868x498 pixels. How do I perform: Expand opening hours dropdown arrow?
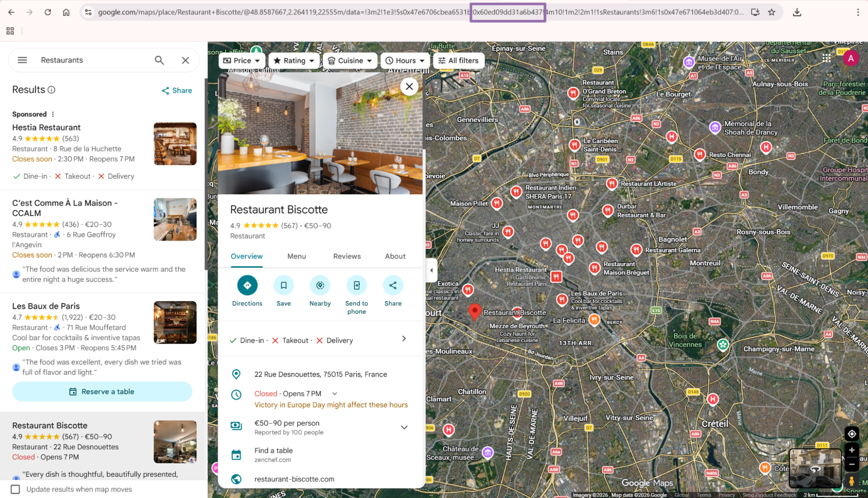(x=334, y=394)
